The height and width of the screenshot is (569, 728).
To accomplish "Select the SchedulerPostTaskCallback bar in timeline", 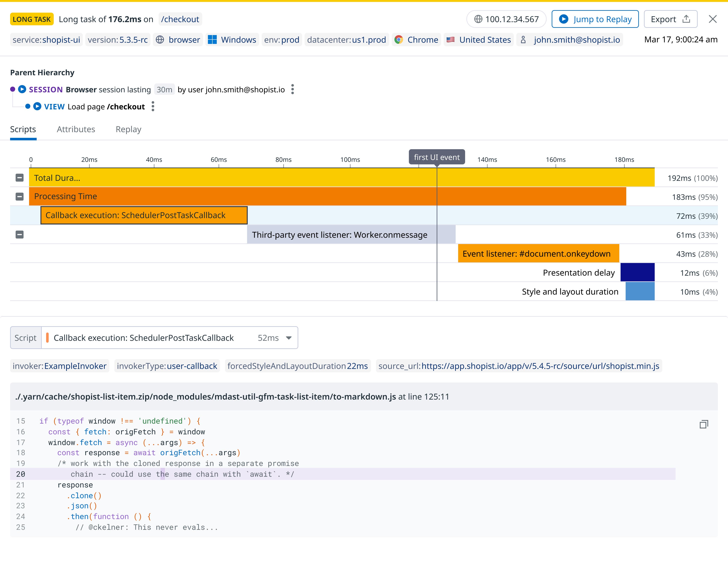I will [144, 215].
